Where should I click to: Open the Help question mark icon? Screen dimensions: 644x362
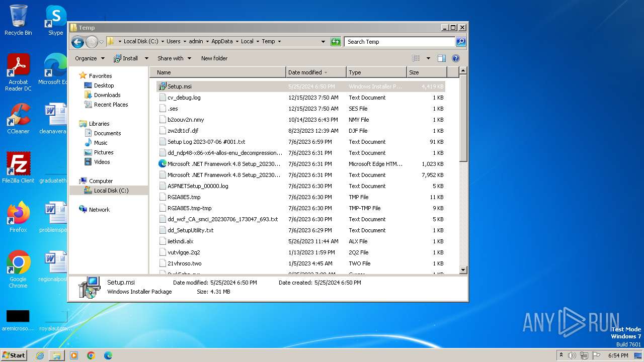[x=456, y=58]
